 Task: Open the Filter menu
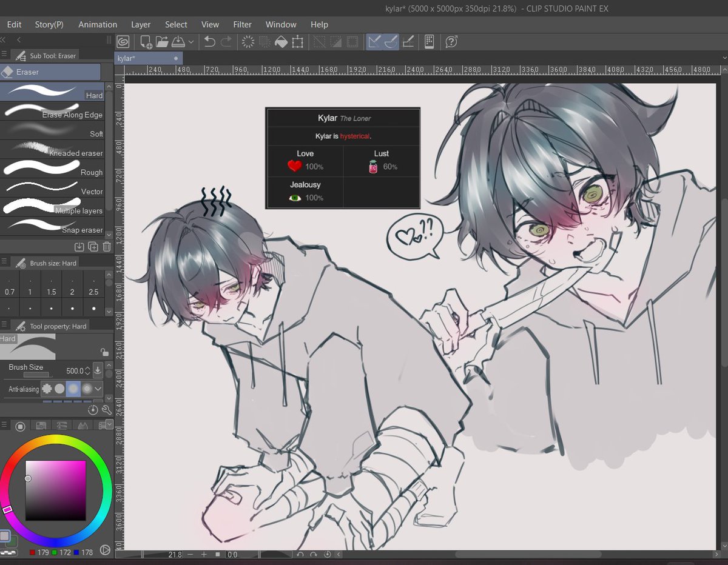click(243, 24)
